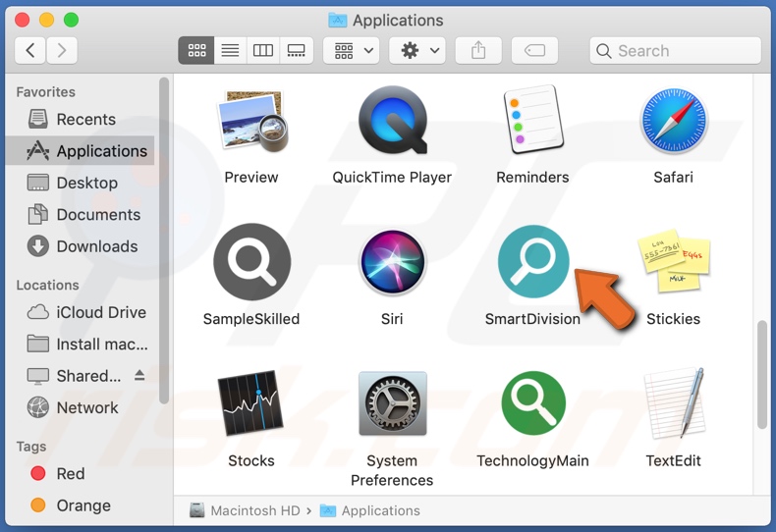Screen dimensions: 776x532
Task: Click the sidebar scrollbar
Action: [x=164, y=240]
